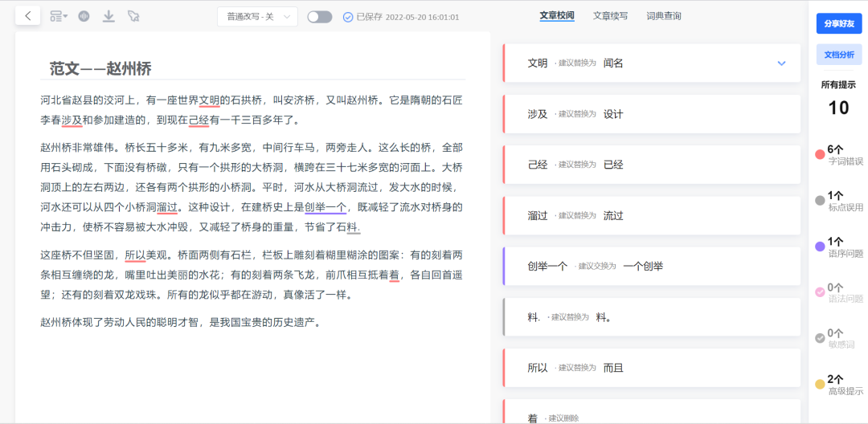Click the saved status checkmark icon
This screenshot has width=868, height=424.
[x=348, y=17]
